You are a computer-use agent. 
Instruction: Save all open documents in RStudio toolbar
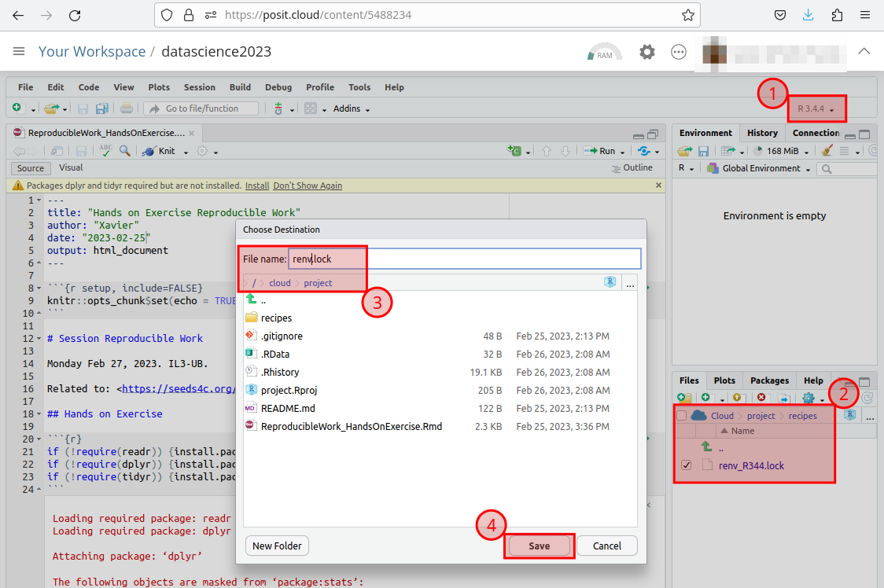click(102, 108)
